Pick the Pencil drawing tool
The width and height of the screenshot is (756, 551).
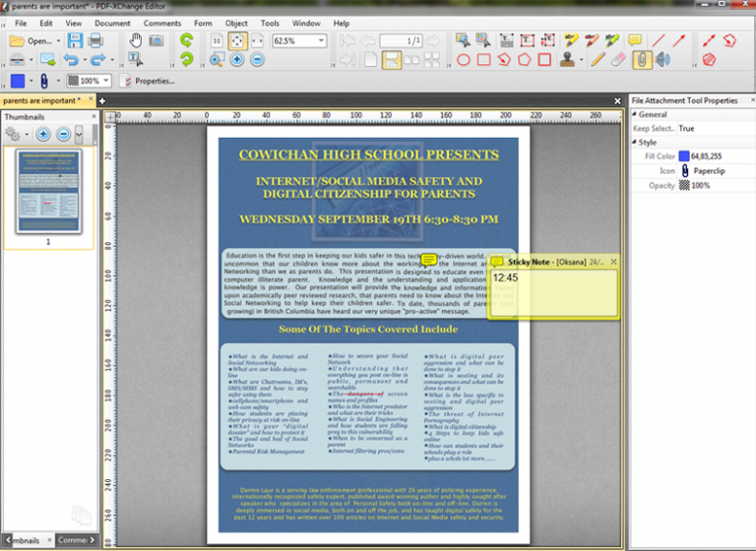598,60
